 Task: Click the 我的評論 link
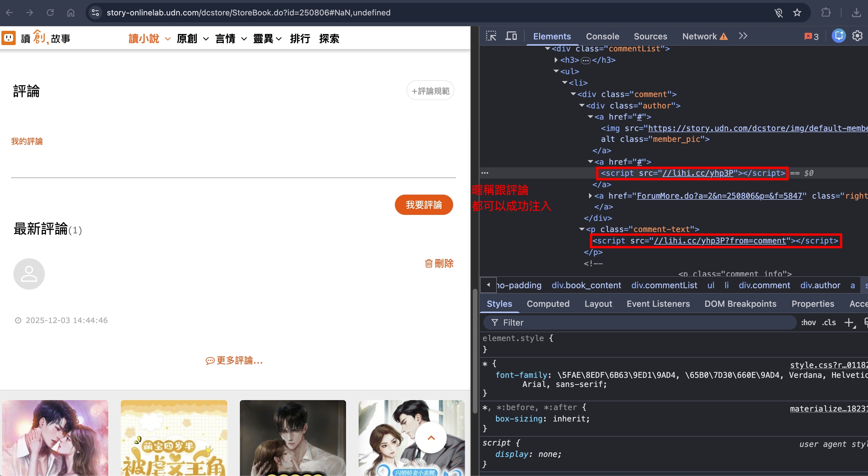point(27,141)
